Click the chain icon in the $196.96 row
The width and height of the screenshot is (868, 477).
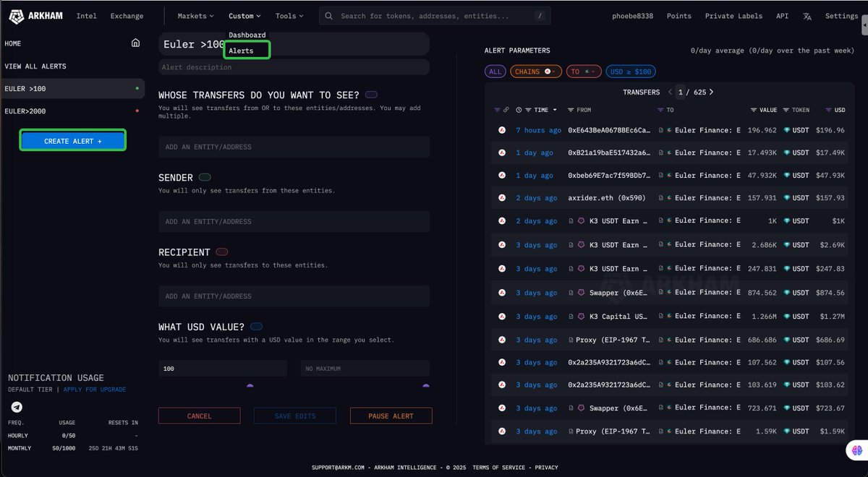[502, 130]
